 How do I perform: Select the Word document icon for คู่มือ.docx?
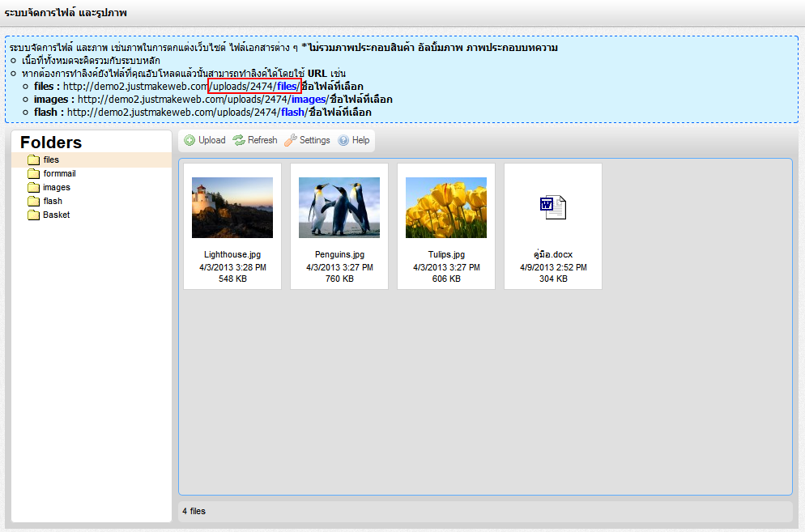552,207
